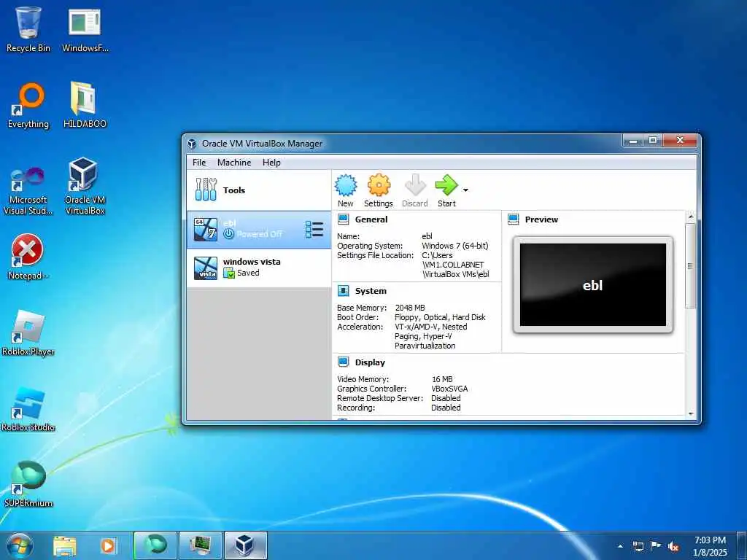The height and width of the screenshot is (560, 747).
Task: Switch to Supermium browser in taskbar
Action: click(x=155, y=545)
